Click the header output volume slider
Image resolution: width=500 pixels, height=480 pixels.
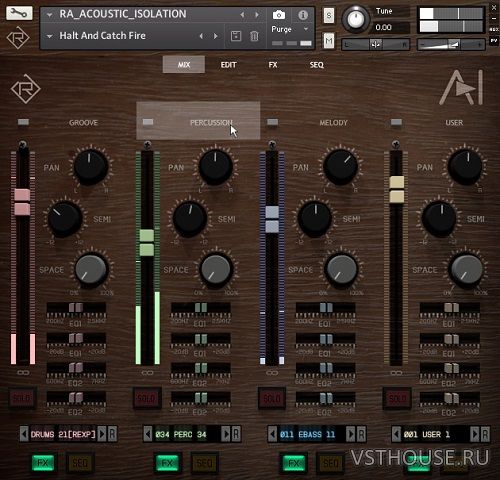451,44
